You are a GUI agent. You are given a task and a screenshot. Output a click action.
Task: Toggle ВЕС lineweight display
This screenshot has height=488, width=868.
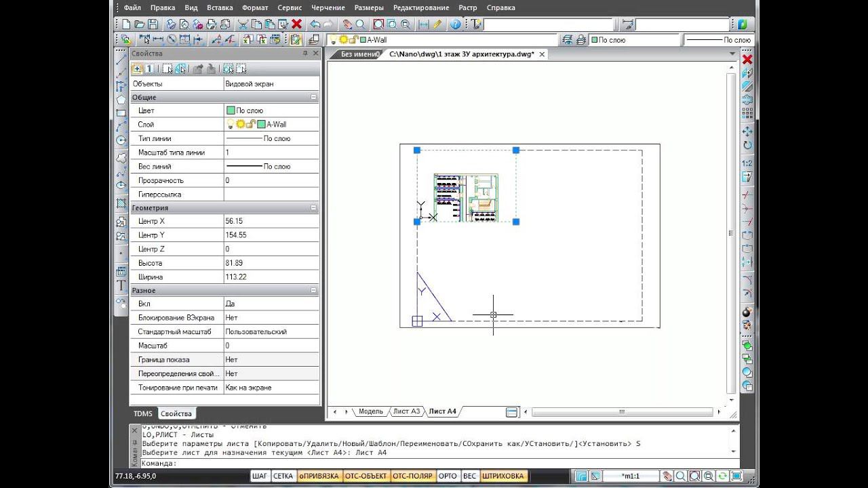point(469,476)
